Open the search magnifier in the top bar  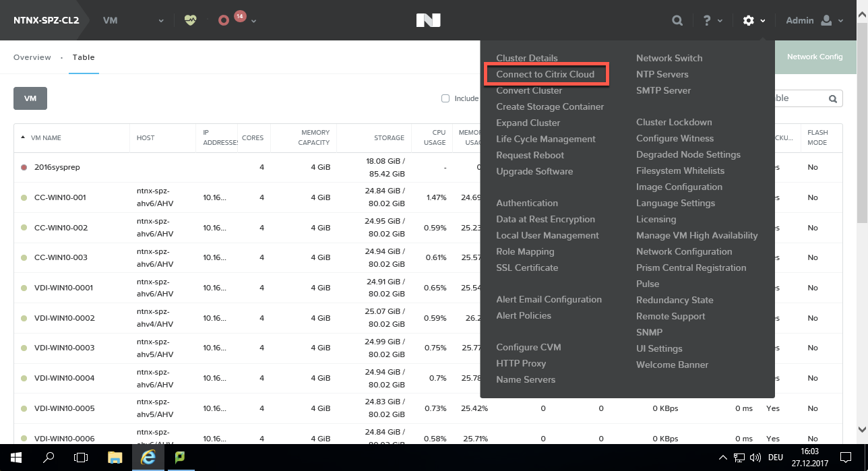click(677, 20)
